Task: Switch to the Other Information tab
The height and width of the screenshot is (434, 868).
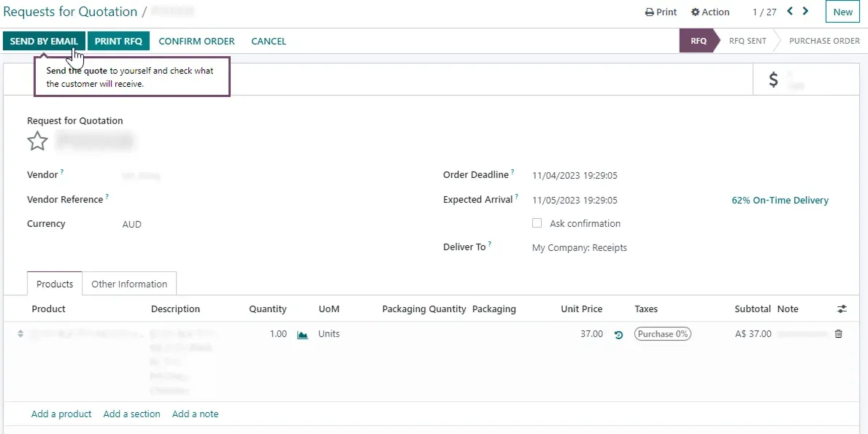Action: (129, 284)
